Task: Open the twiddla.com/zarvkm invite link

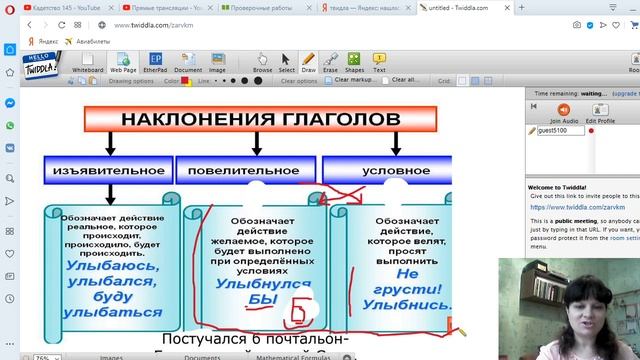Action: (577, 207)
